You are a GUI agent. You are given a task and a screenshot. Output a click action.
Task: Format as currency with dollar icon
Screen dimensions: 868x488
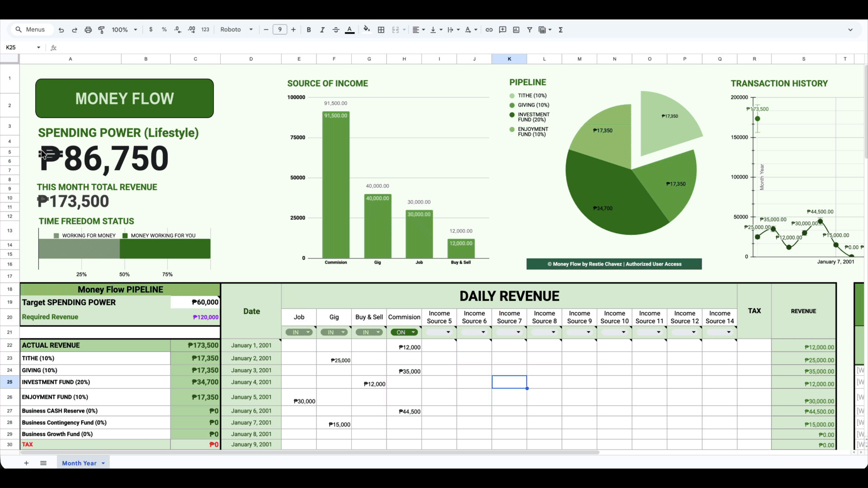[151, 30]
